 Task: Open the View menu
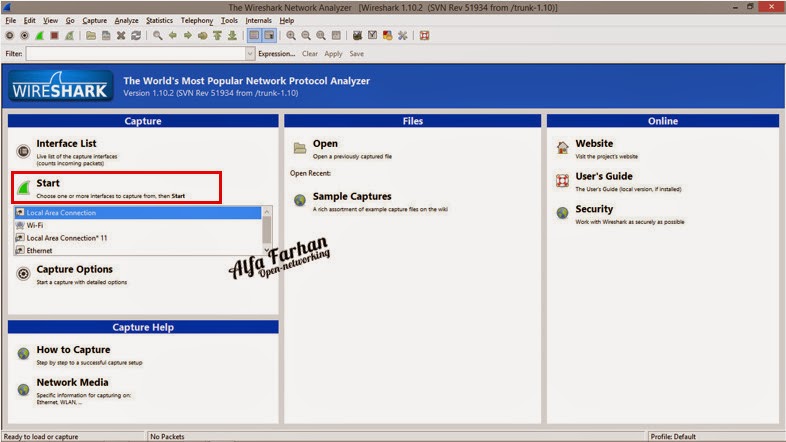tap(50, 21)
